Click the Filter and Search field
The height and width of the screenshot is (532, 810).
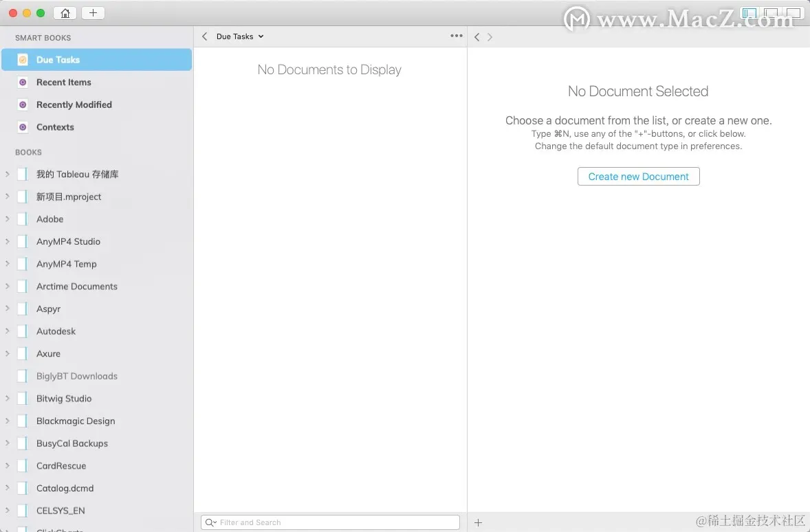(330, 522)
